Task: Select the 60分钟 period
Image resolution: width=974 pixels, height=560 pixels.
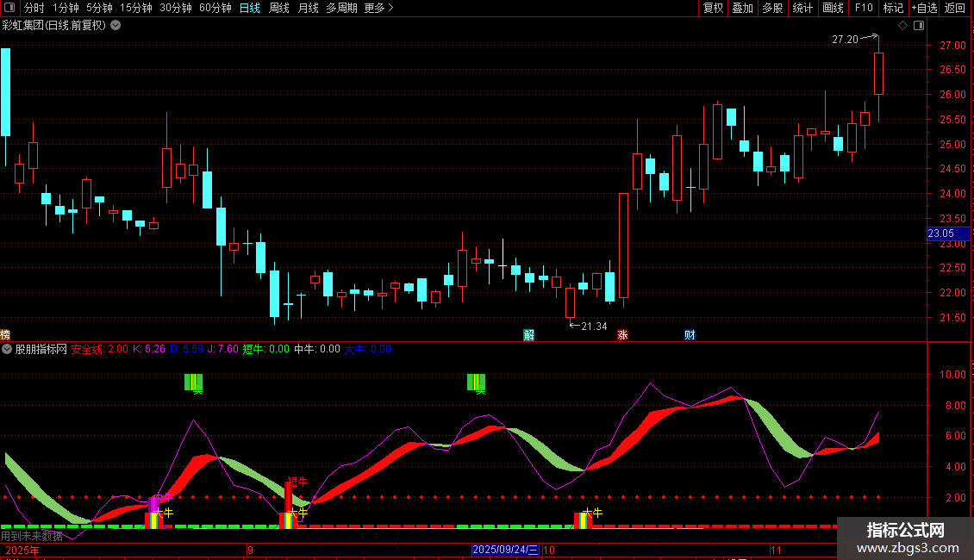Action: tap(215, 8)
